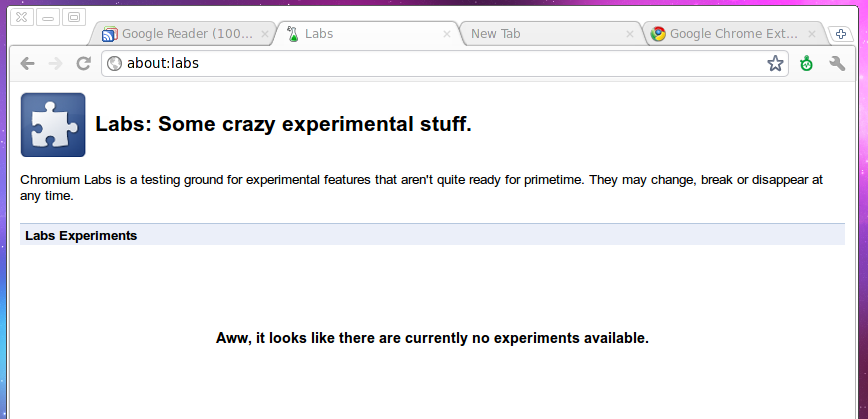The height and width of the screenshot is (419, 868).
Task: Open the green extension icon in toolbar
Action: click(x=806, y=63)
